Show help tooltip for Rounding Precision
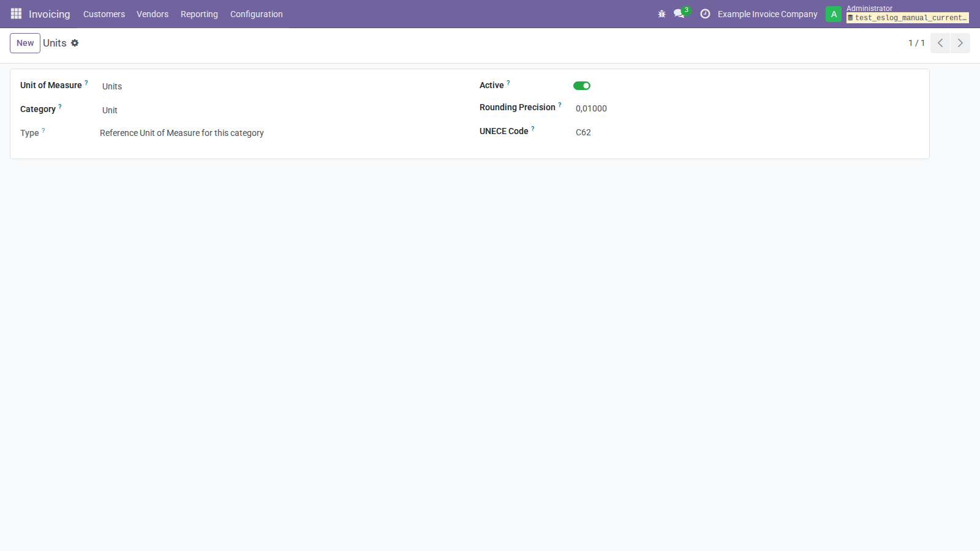The width and height of the screenshot is (980, 551). pyautogui.click(x=560, y=105)
